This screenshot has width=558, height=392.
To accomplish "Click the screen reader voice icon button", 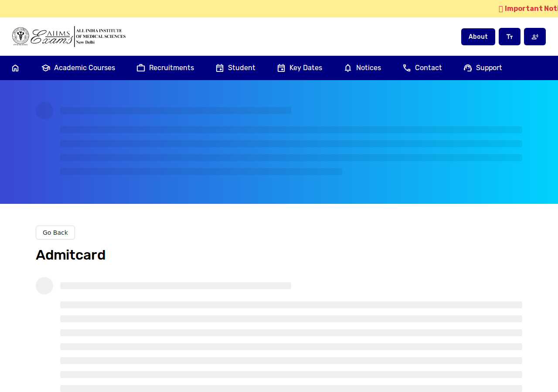I will point(534,37).
